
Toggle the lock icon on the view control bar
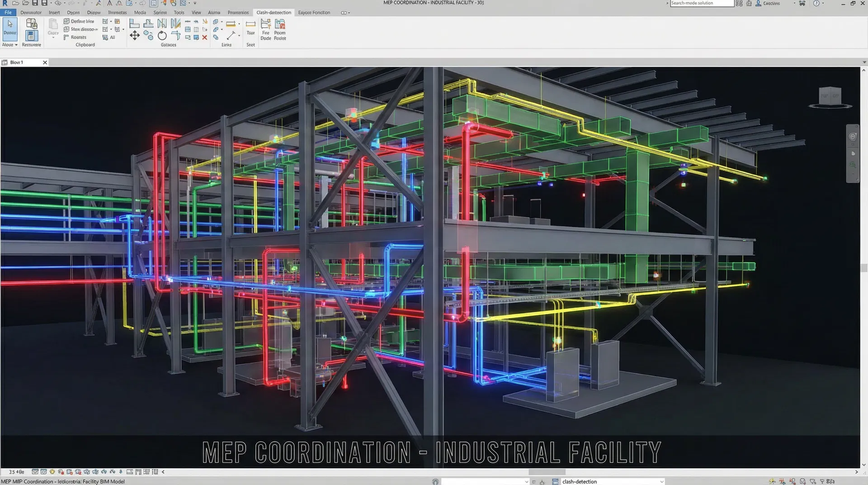click(120, 472)
